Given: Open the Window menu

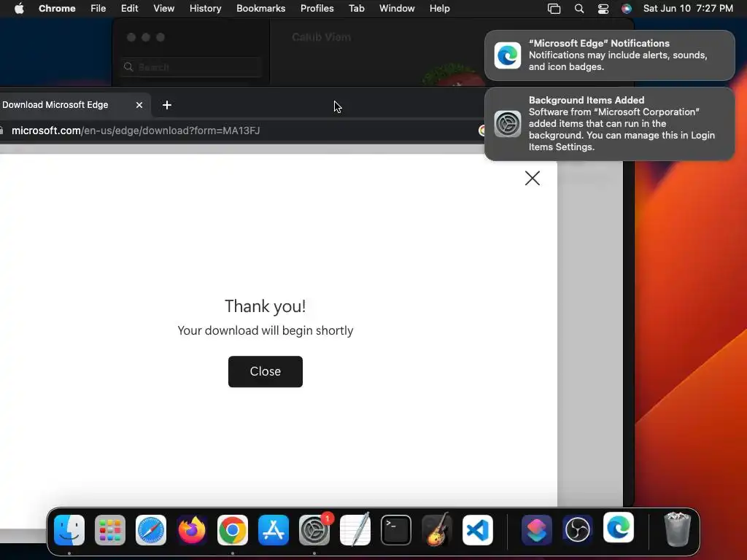Looking at the screenshot, I should click(x=397, y=9).
